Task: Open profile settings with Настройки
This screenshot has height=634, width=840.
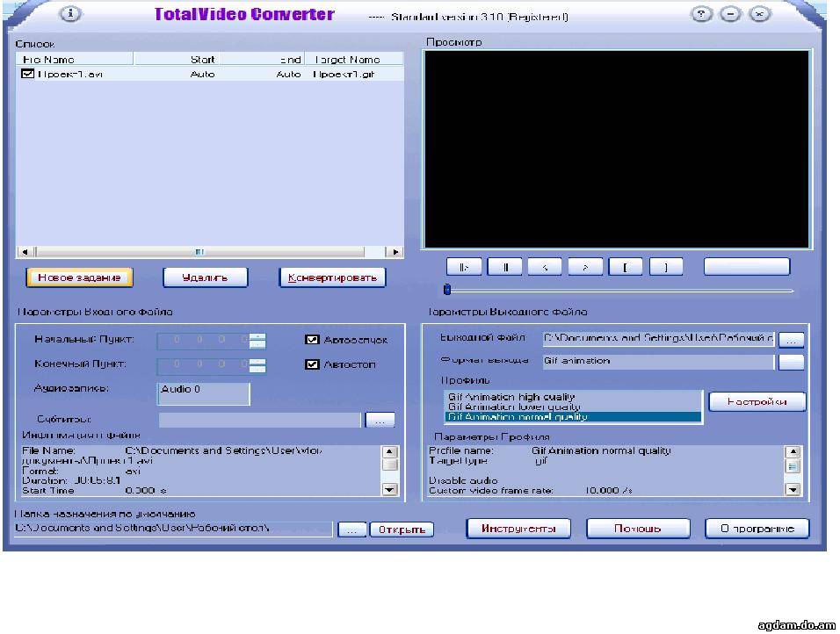Action: point(757,401)
